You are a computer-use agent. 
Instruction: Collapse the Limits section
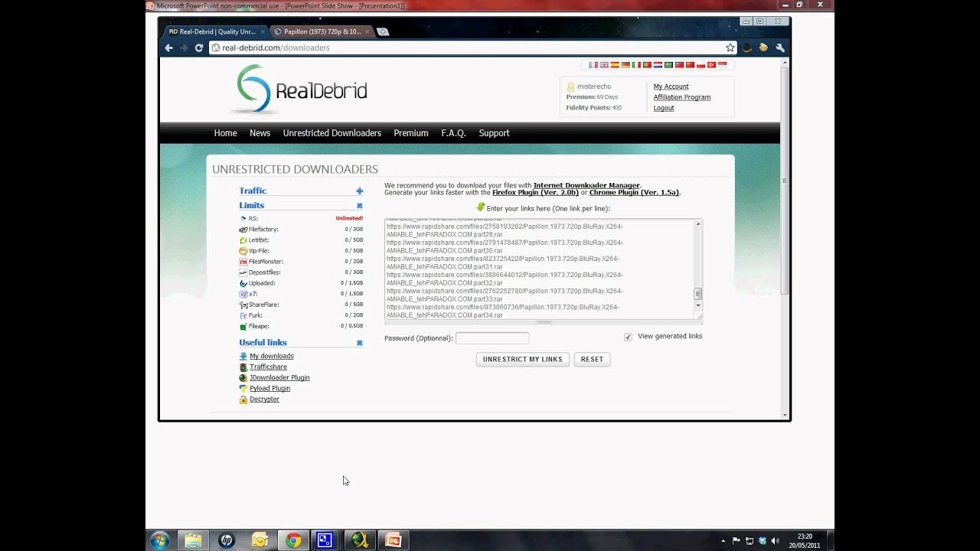(x=359, y=206)
